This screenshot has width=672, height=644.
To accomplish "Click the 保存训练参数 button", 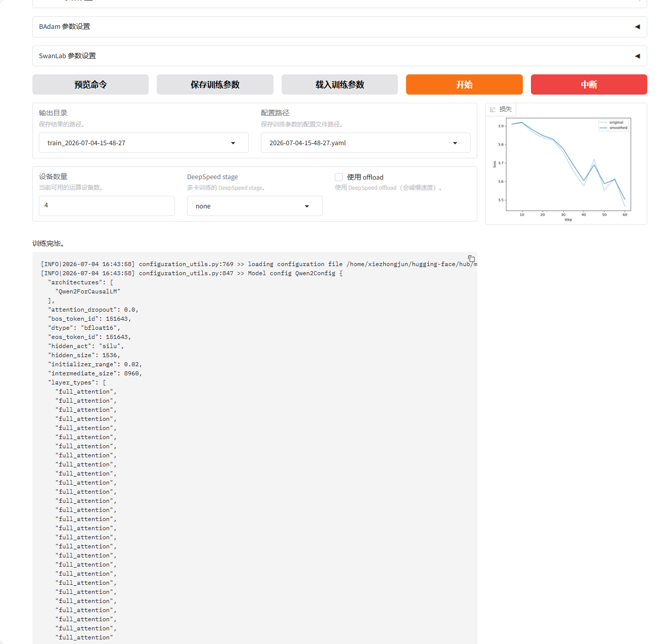I will 215,84.
